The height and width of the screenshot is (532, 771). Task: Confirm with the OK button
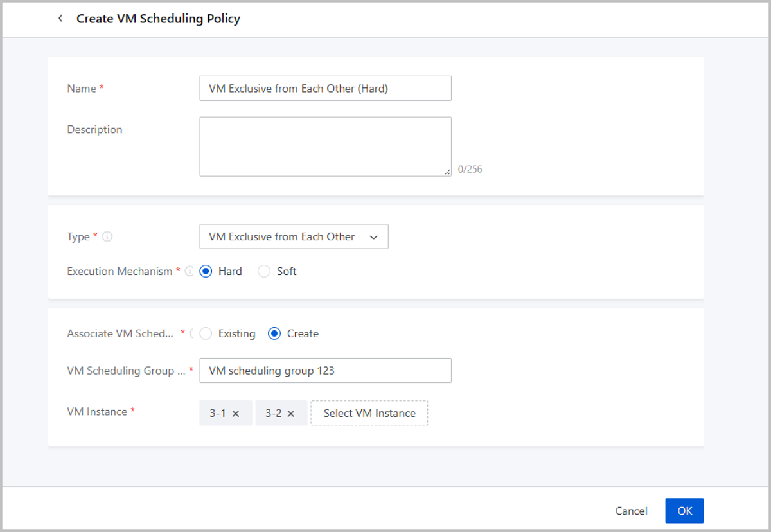point(684,511)
